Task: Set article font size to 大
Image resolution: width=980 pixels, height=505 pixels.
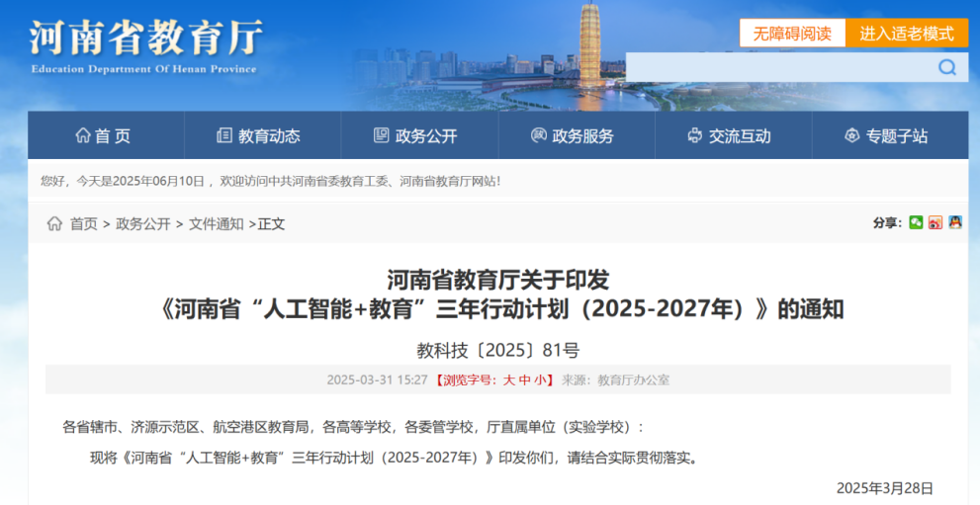Action: click(509, 379)
